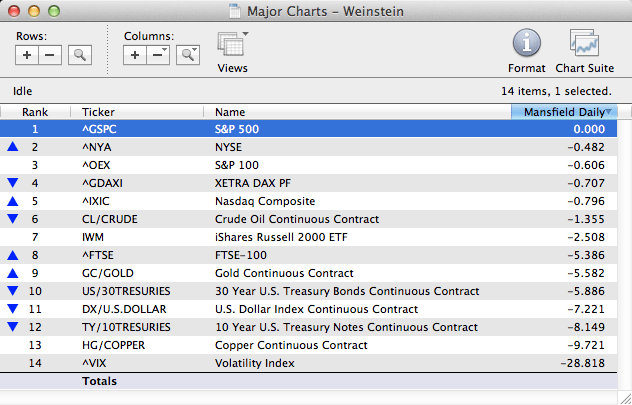Sort by the Mansfield Daily column header
This screenshot has width=632, height=405.
[x=564, y=112]
